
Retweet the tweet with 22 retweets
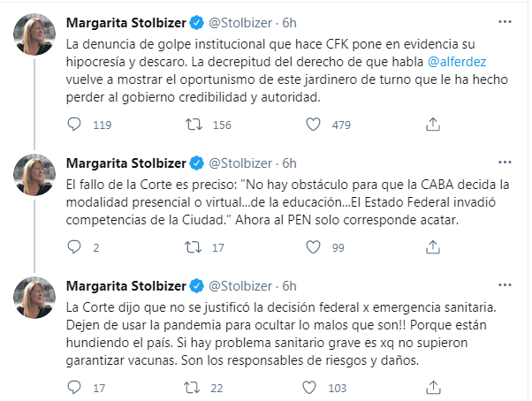pos(192,388)
